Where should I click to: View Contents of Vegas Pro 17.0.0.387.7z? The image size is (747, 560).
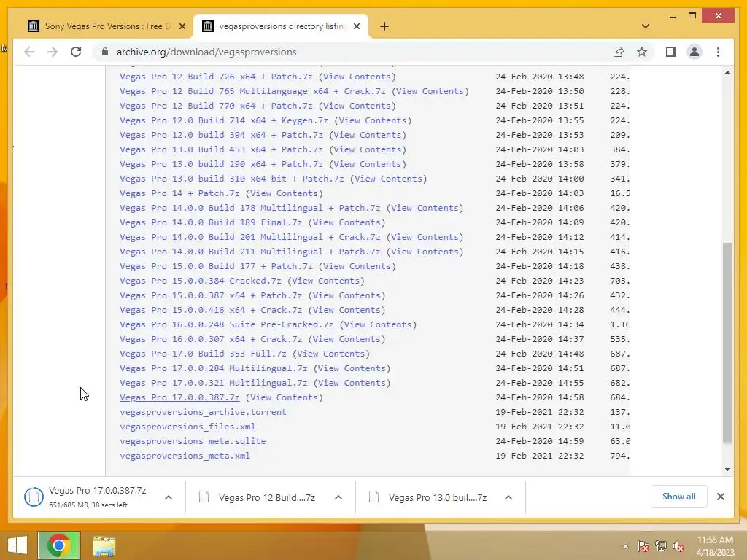click(284, 397)
